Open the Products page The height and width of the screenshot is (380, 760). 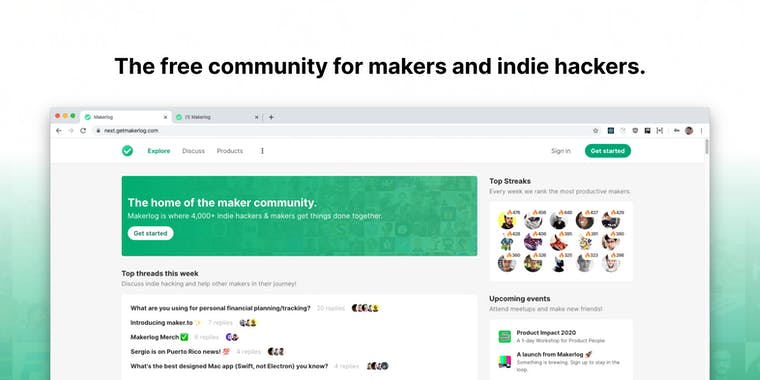pos(230,151)
